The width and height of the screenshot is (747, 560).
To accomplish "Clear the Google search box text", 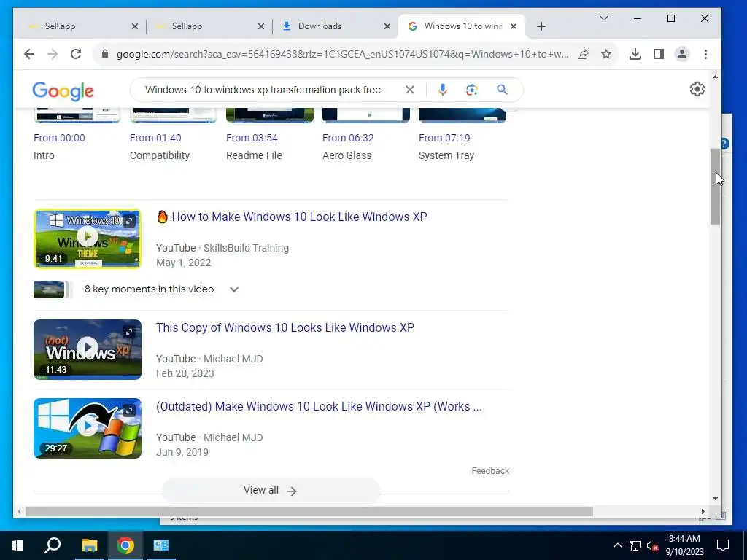I will [x=410, y=90].
